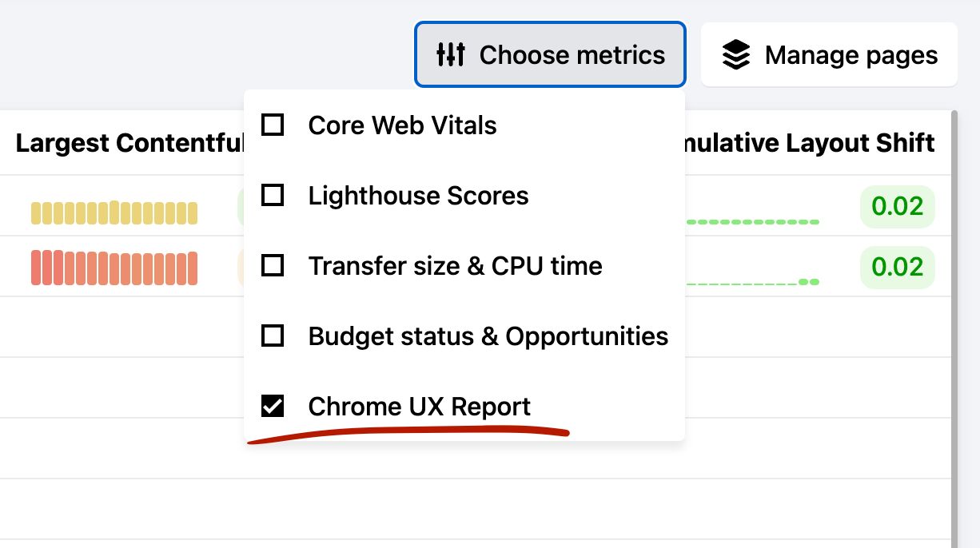Screen dimensions: 980x548
Task: Select the red LCP bar chart
Action: [x=114, y=266]
